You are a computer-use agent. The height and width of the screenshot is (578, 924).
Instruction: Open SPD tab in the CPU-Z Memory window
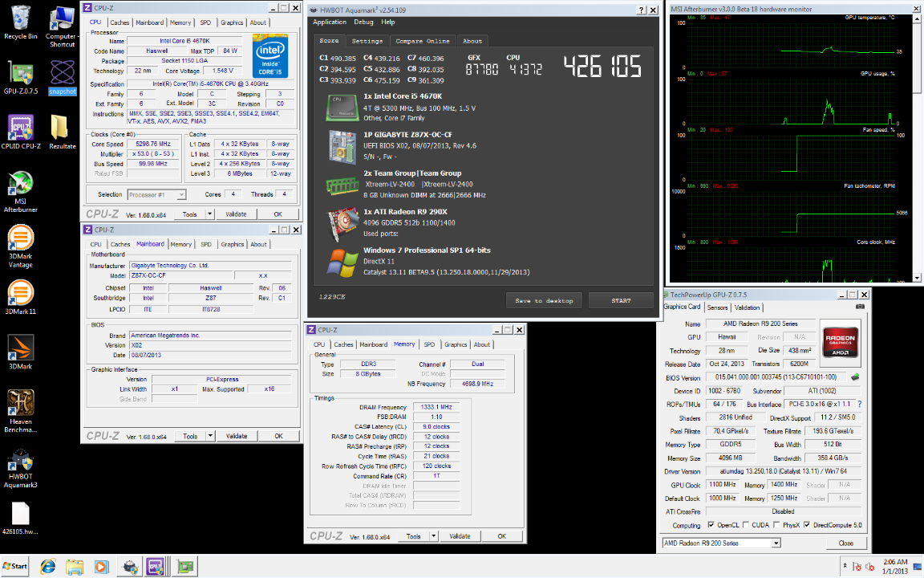430,344
